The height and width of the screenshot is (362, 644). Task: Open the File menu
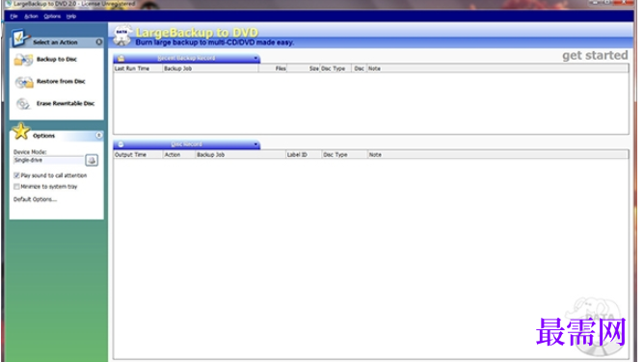point(13,16)
